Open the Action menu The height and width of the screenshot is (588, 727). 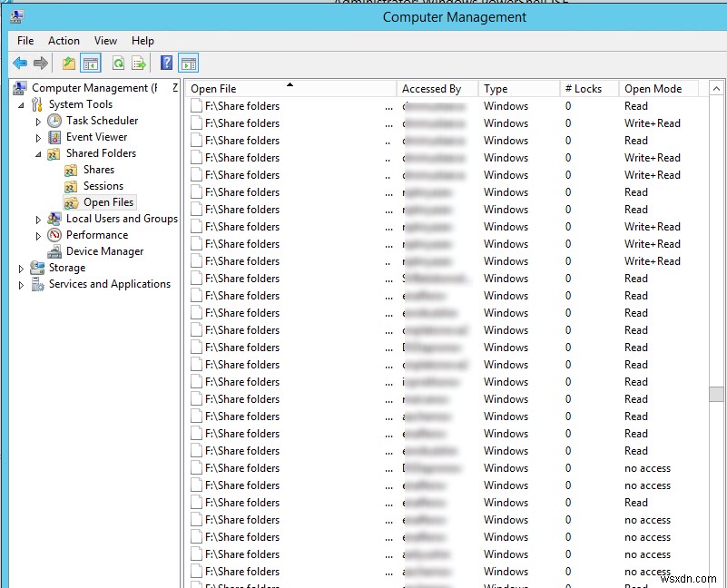click(64, 40)
